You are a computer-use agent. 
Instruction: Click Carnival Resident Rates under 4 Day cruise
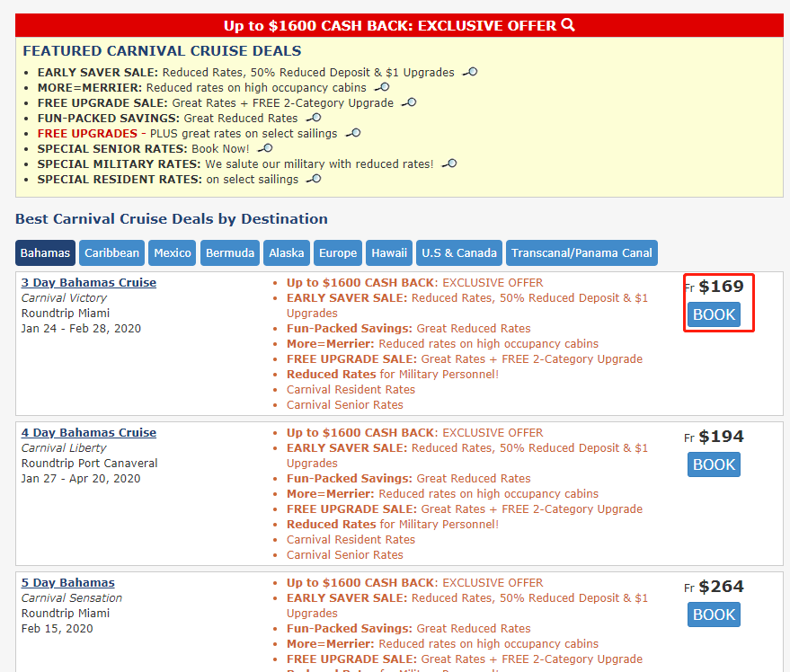[x=351, y=540]
